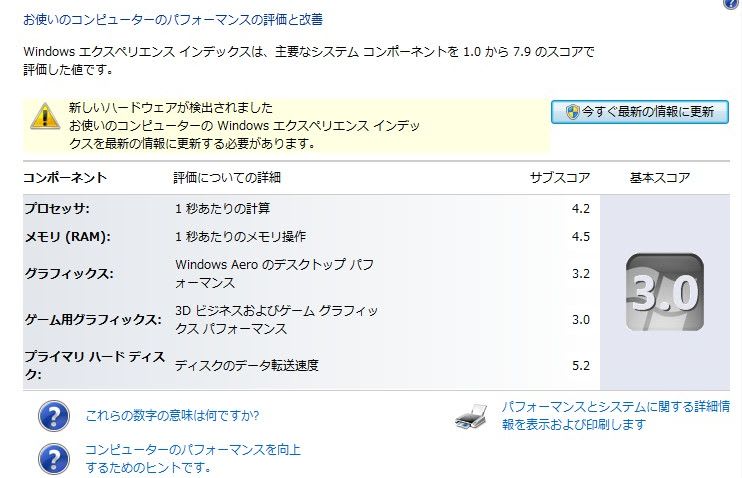Open パフォーマンスとシステムに関する詳細情報 print link
This screenshot has width=742, height=478.
pyautogui.click(x=616, y=416)
